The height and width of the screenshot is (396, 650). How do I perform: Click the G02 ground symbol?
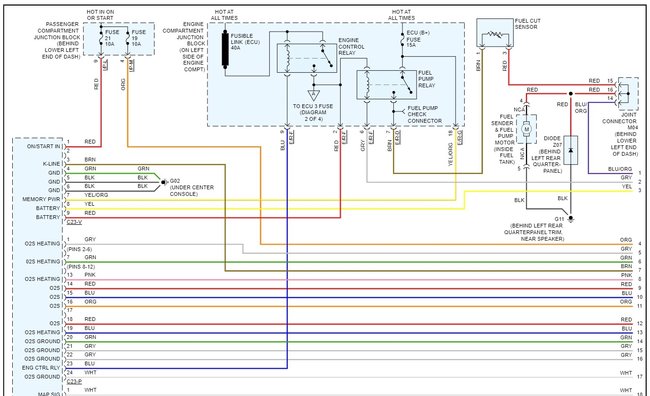pos(165,182)
